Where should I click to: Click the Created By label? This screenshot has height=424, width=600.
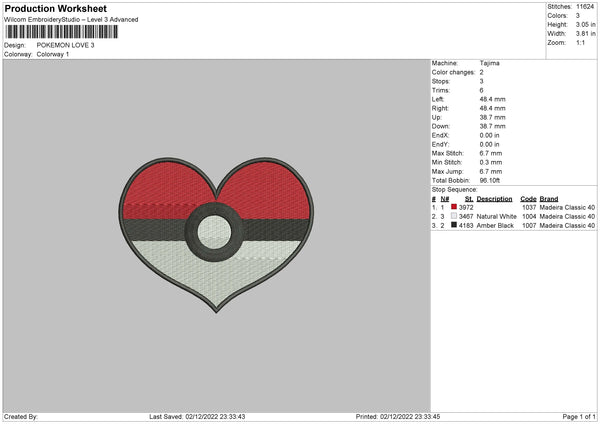(21, 417)
